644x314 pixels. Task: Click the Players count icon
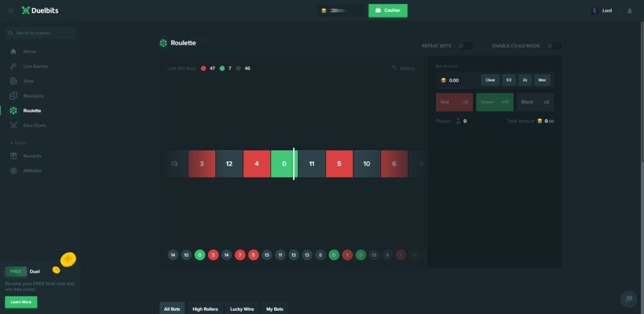(458, 121)
